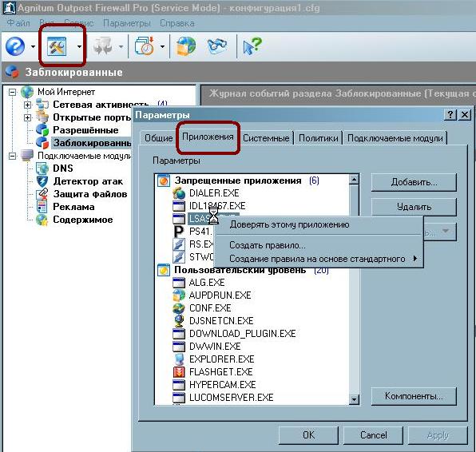Select the Пользовательский уровень group header
Screen dimensions: 476x452
point(240,270)
